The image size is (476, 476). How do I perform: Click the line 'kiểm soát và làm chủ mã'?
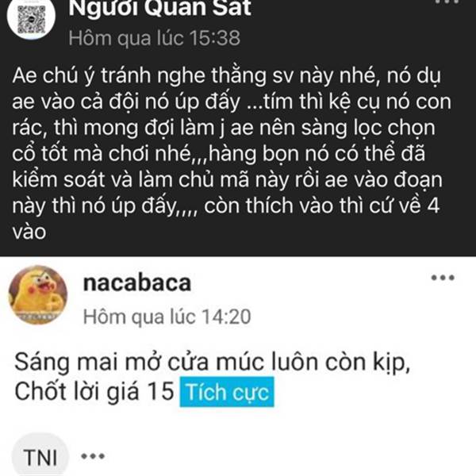[x=227, y=180]
